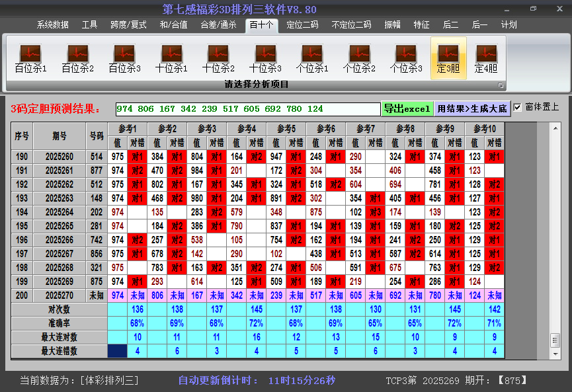Select the 个位杀1 icon
This screenshot has height=392, width=572.
click(x=312, y=58)
